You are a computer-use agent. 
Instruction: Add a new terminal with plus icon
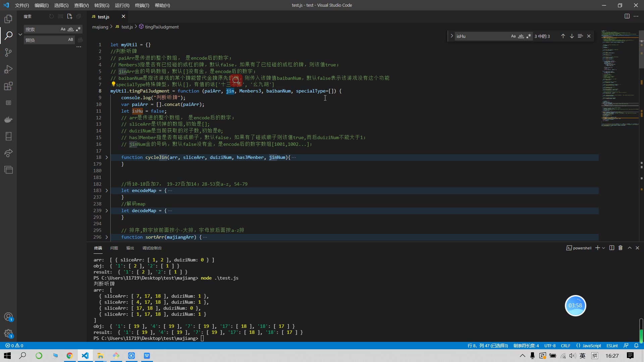coord(597,248)
